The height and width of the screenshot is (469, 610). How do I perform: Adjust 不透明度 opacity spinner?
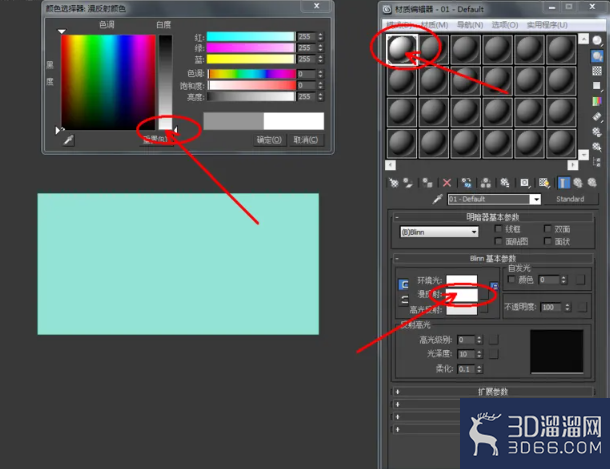(x=568, y=307)
